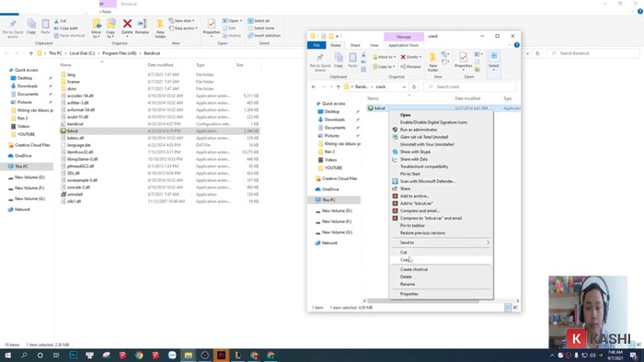The height and width of the screenshot is (362, 644).
Task: Open New item dropdown in Bandicut window
Action: click(x=181, y=21)
